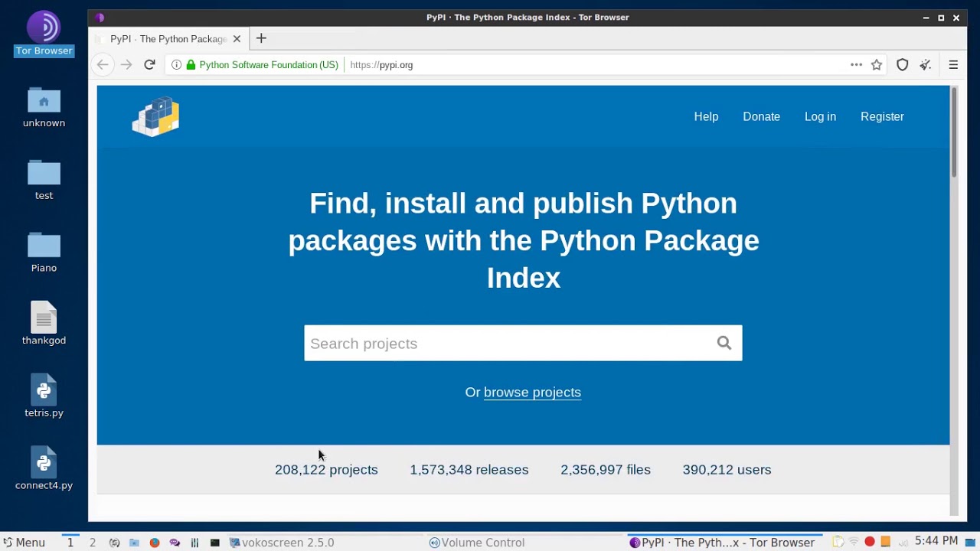Bookmark this page with the star icon
Screen dimensions: 980x551
[877, 65]
